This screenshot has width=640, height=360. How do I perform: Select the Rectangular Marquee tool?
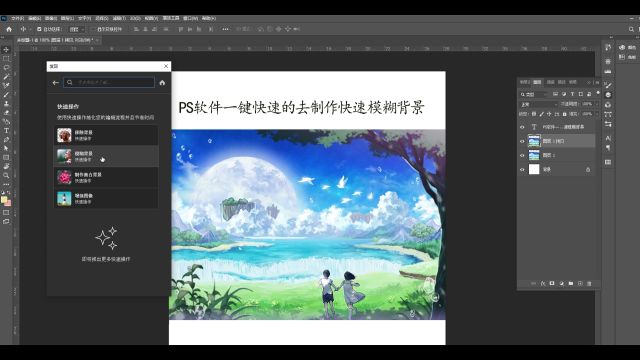click(6, 58)
